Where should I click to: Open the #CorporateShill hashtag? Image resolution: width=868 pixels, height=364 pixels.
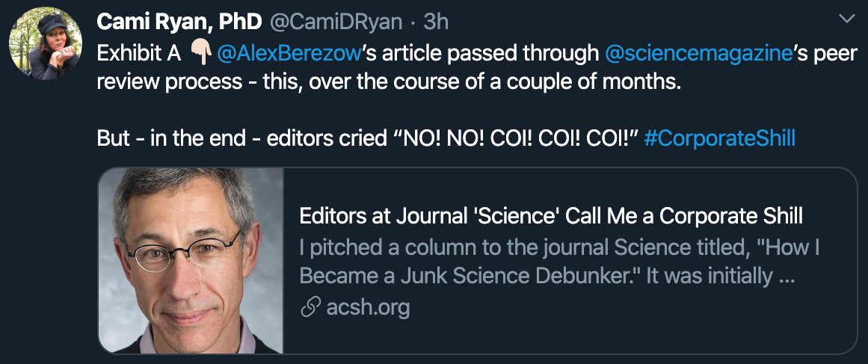(719, 139)
